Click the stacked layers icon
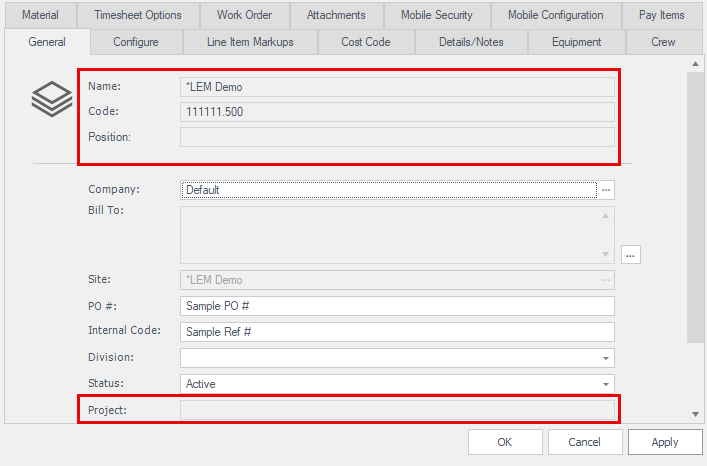The image size is (707, 466). coord(51,99)
